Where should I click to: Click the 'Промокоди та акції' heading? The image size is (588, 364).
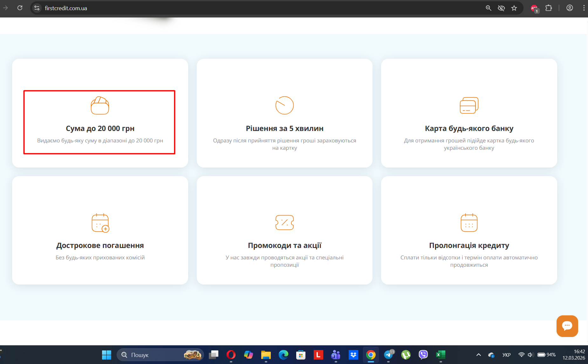[284, 245]
